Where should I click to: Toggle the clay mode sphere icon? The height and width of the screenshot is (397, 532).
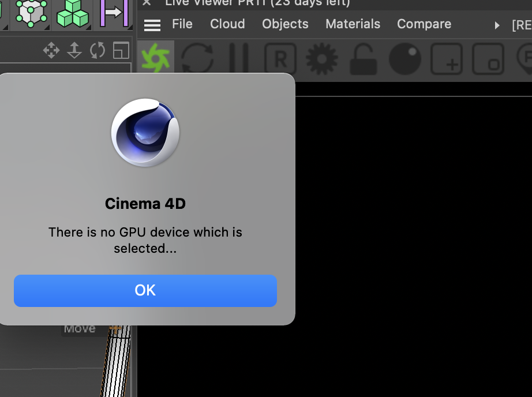405,59
